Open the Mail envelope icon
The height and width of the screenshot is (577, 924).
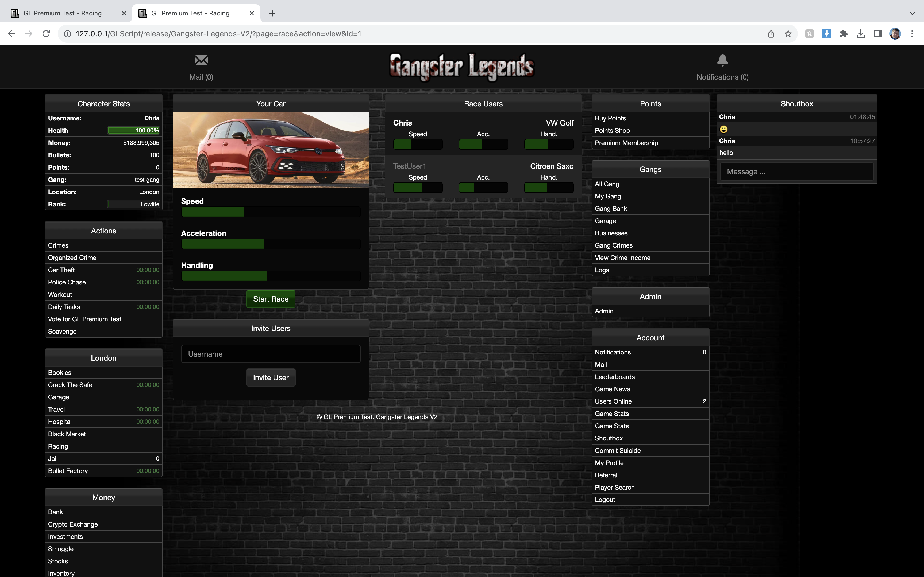[x=201, y=60]
